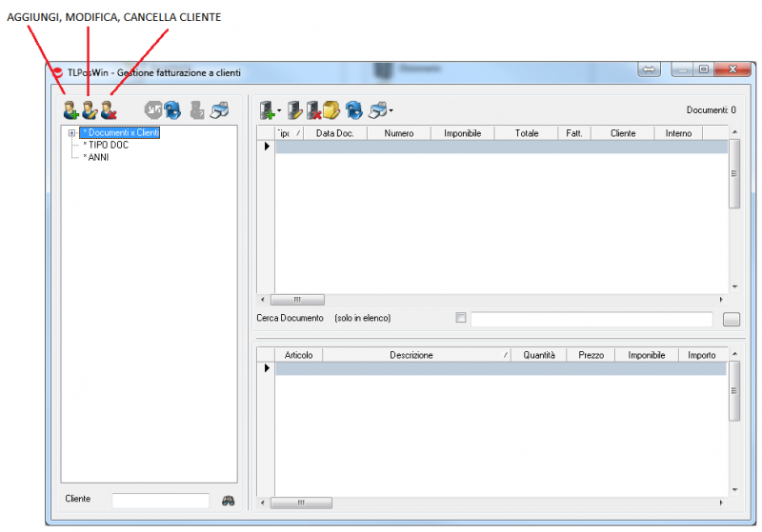Select Documenti x Clienti tree item
This screenshot has height=532, width=762.
(x=120, y=132)
